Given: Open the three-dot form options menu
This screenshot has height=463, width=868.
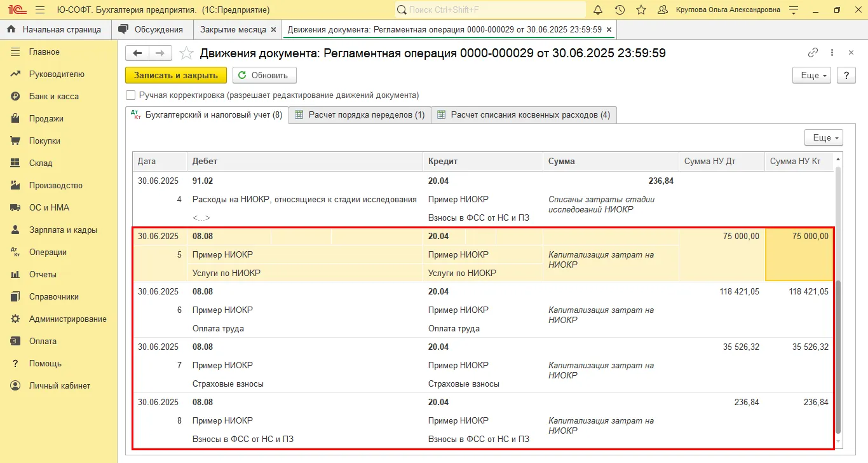Looking at the screenshot, I should [x=833, y=53].
